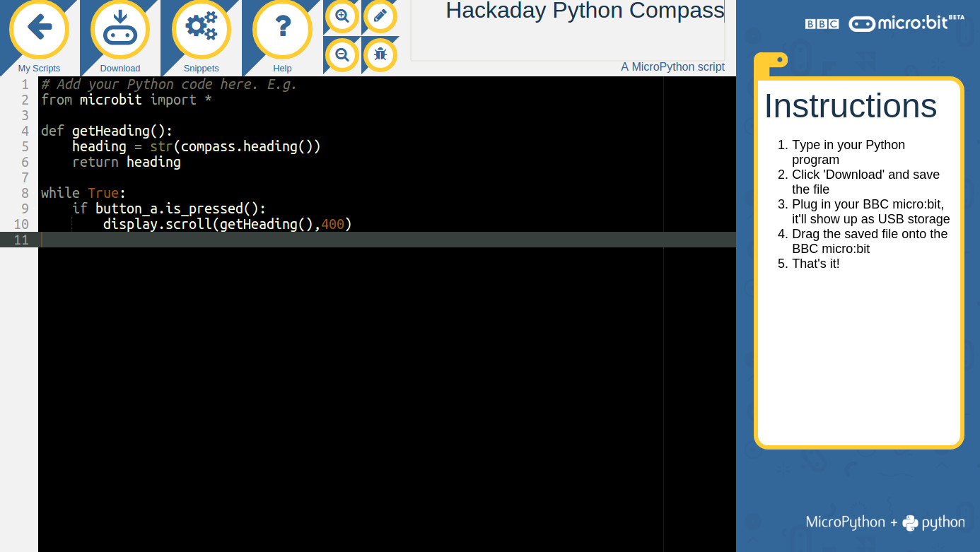Click the Instructions heading
980x552 pixels.
coord(850,106)
